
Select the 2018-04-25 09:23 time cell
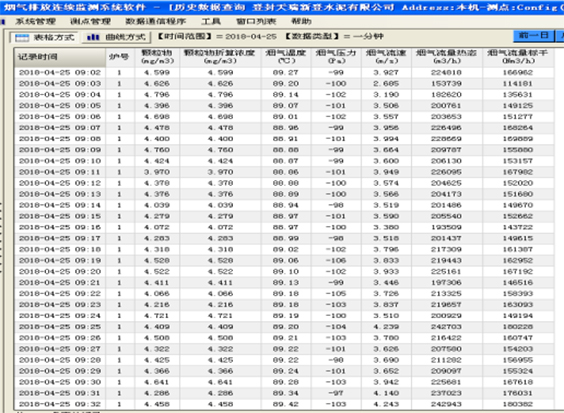point(60,304)
